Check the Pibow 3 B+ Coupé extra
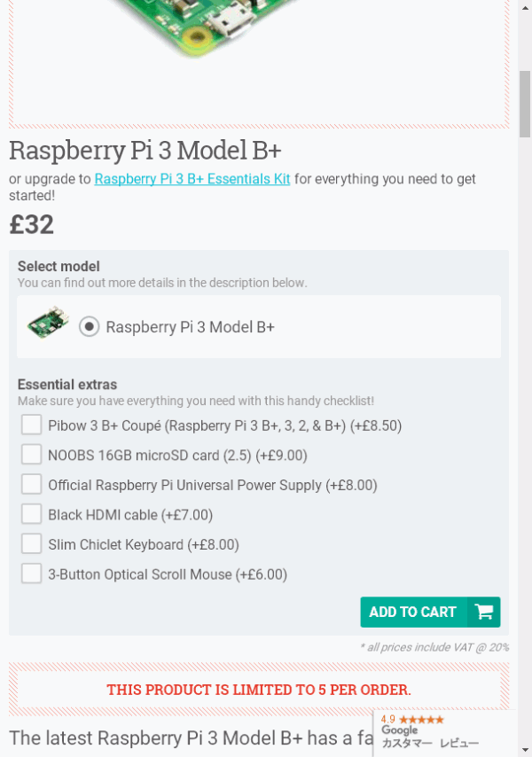 [x=31, y=425]
